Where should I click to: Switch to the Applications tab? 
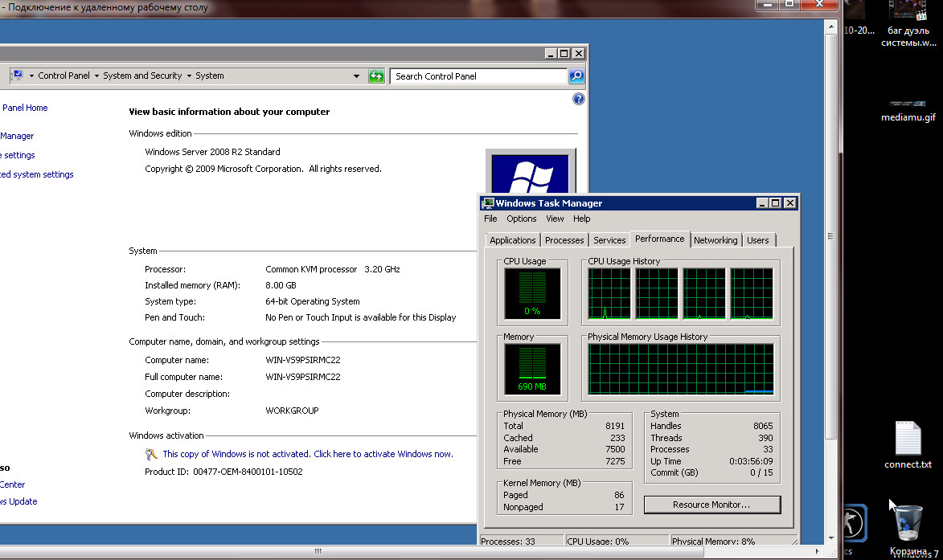(x=512, y=240)
